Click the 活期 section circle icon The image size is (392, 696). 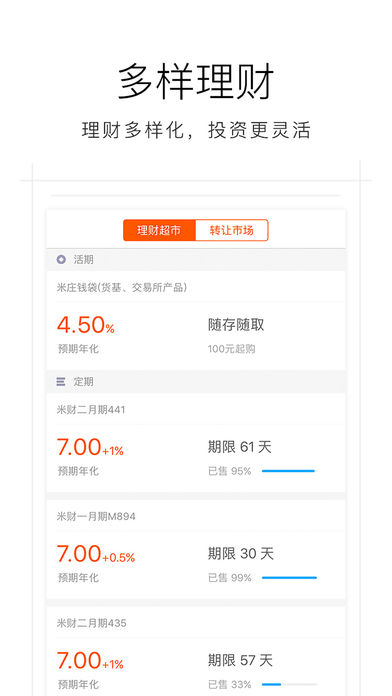pyautogui.click(x=61, y=260)
